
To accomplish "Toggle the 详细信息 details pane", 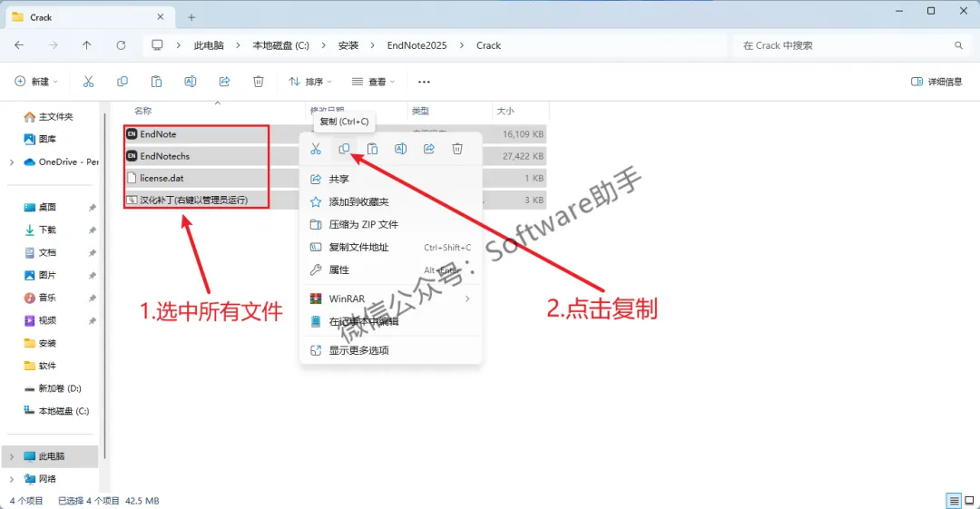I will 936,82.
